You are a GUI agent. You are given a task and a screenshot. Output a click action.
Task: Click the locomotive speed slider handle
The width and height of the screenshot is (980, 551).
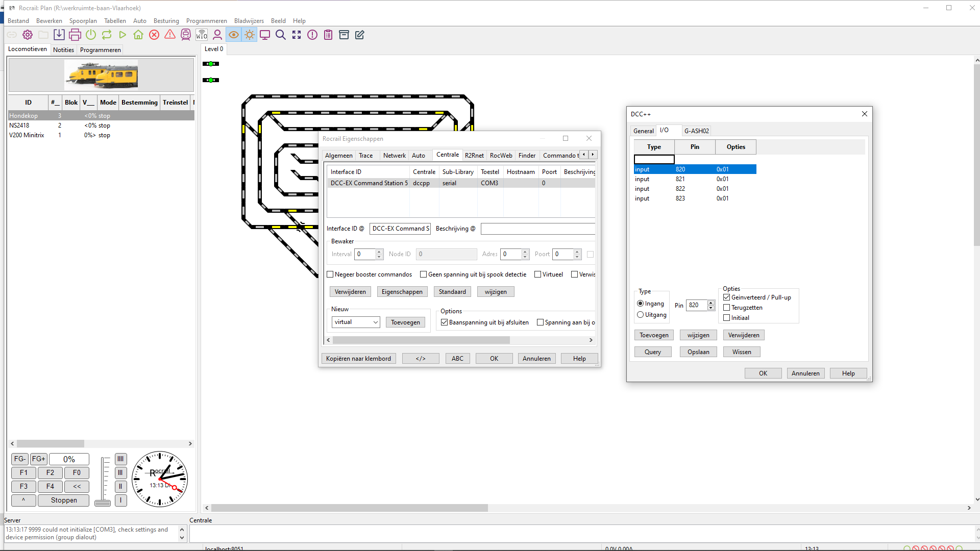(103, 503)
